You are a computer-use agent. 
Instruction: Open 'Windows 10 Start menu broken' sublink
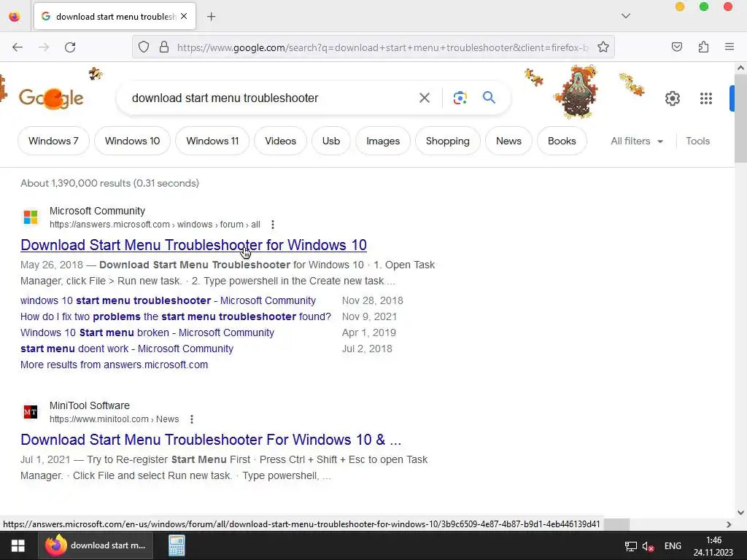point(147,332)
